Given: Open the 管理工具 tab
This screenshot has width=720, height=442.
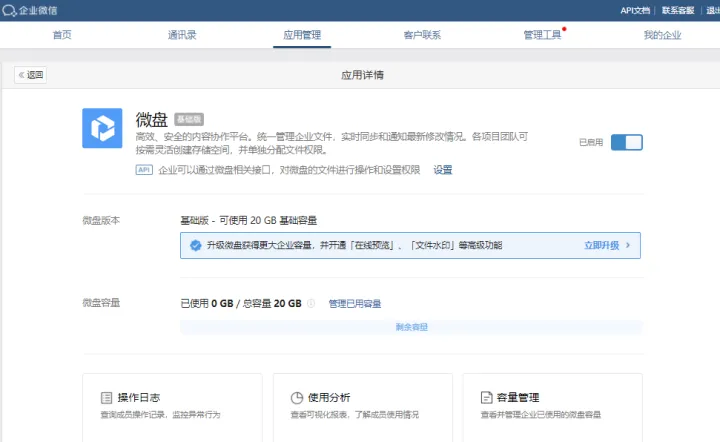Looking at the screenshot, I should tap(542, 35).
